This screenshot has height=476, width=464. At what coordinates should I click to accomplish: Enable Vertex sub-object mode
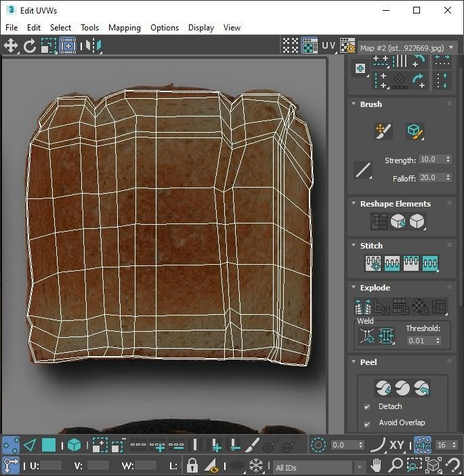click(x=11, y=446)
